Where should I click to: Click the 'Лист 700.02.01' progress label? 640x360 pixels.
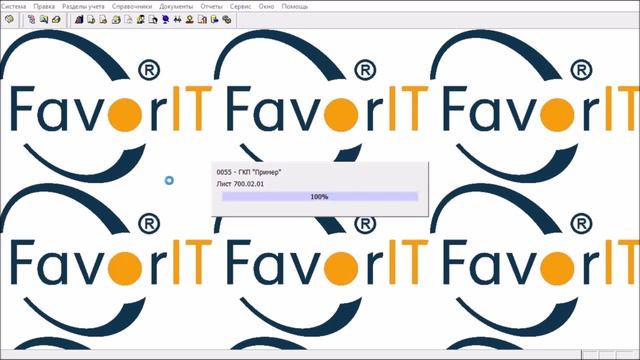pyautogui.click(x=240, y=184)
